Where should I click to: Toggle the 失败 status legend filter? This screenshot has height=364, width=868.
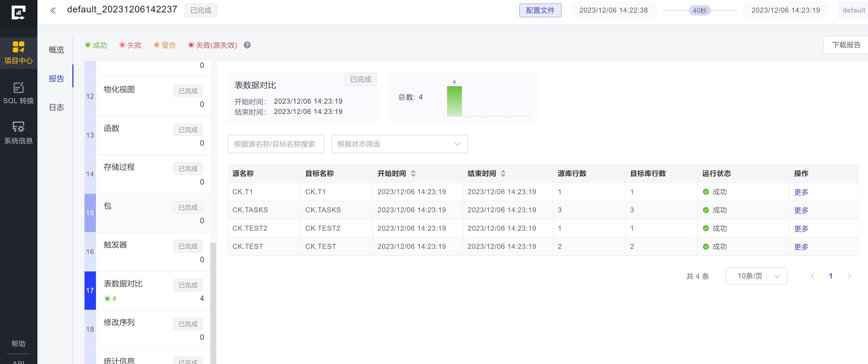pos(130,45)
